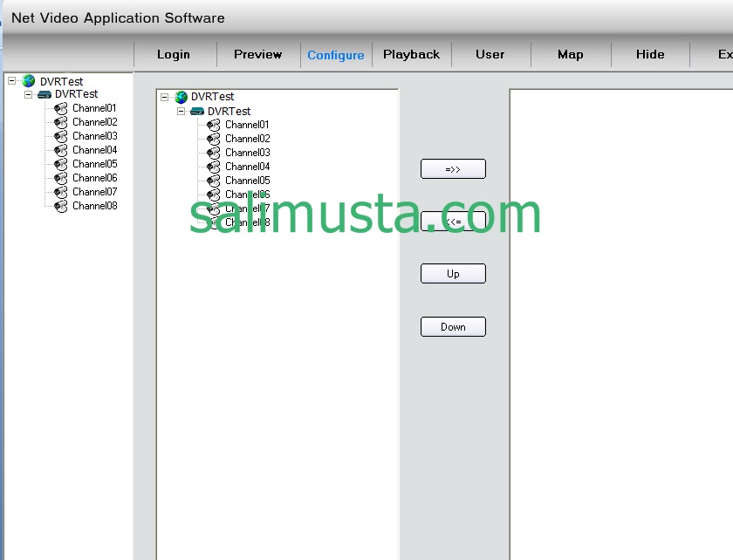The height and width of the screenshot is (560, 733).
Task: Click the globe icon in the center tree panel
Action: tap(181, 98)
